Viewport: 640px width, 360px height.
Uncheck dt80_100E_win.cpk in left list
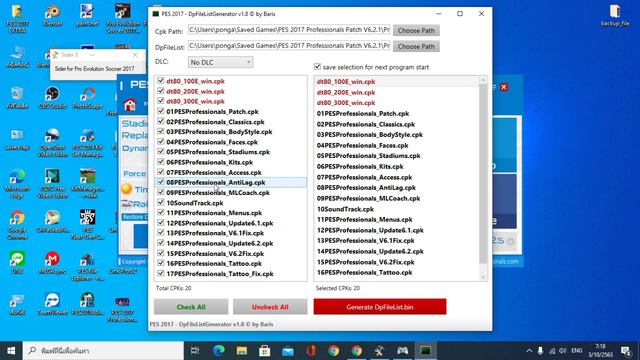point(160,81)
